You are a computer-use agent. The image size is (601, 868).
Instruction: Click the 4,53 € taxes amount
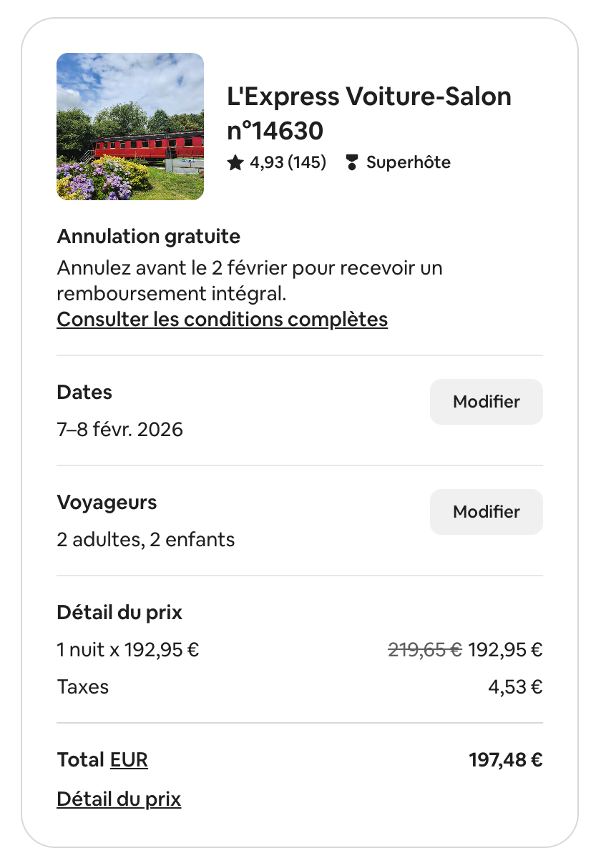click(514, 687)
